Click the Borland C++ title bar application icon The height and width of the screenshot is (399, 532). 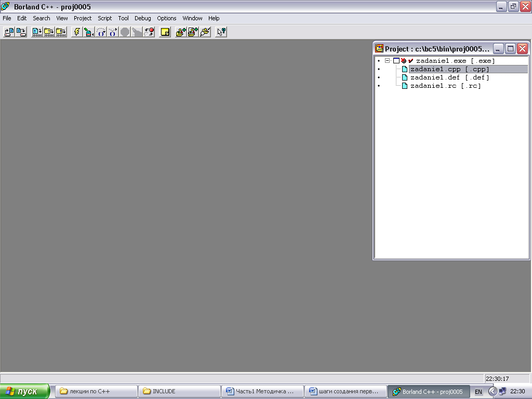(5, 6)
